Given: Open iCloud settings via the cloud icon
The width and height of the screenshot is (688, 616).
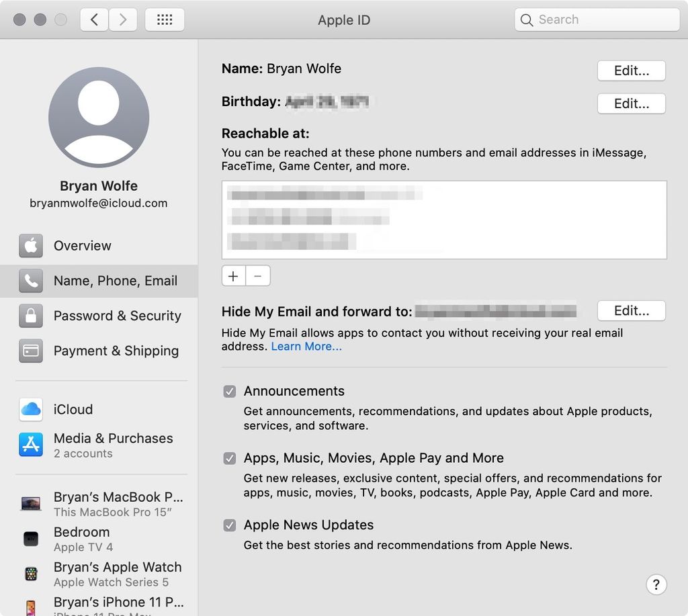Looking at the screenshot, I should tap(31, 410).
